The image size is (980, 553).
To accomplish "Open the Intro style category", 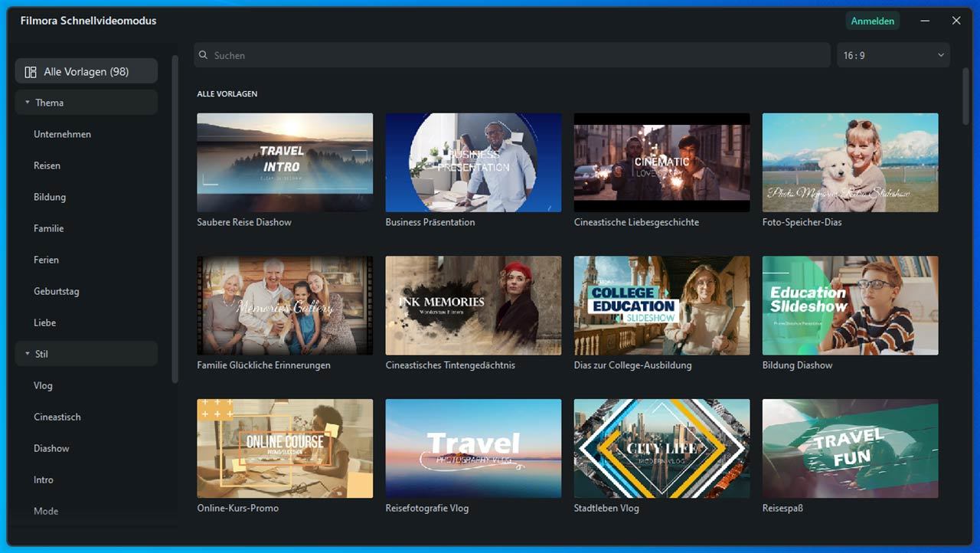I will click(x=44, y=479).
